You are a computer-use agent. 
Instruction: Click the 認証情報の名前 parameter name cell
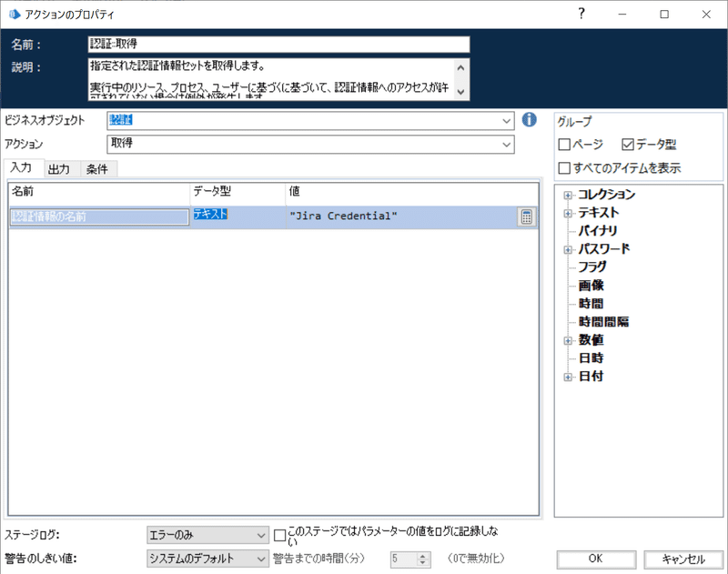click(x=99, y=217)
